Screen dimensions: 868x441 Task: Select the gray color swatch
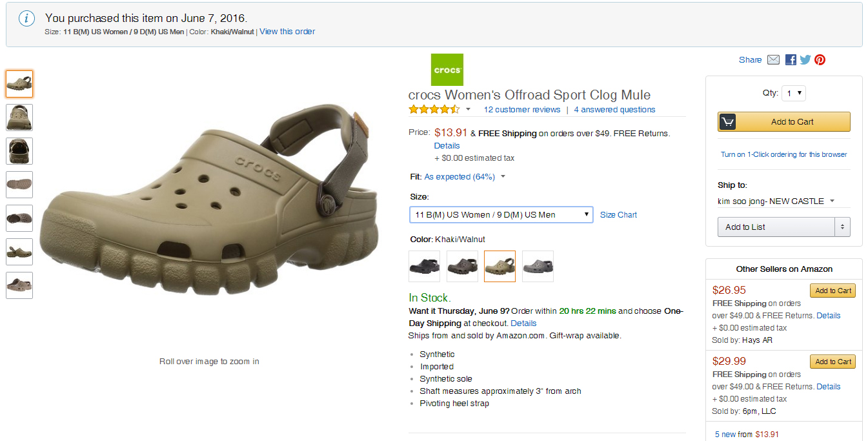[538, 266]
